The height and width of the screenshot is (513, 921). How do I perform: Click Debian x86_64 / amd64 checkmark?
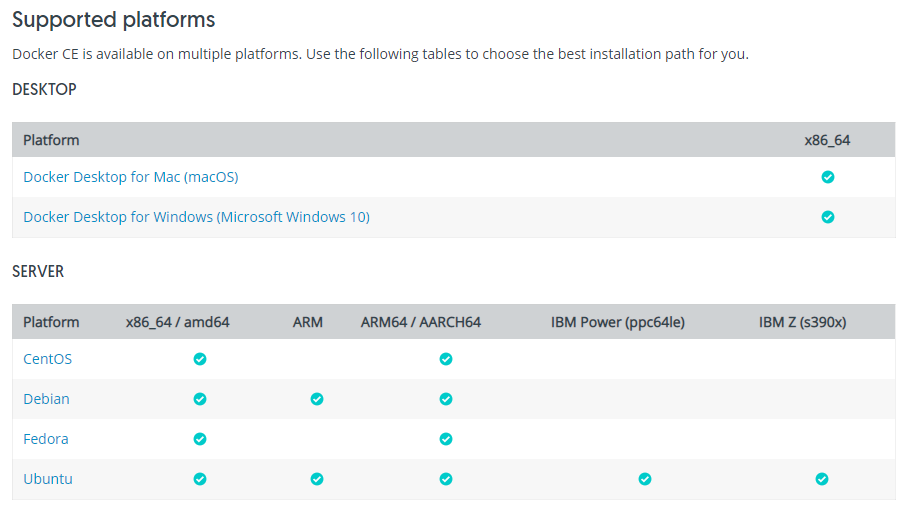tap(200, 399)
